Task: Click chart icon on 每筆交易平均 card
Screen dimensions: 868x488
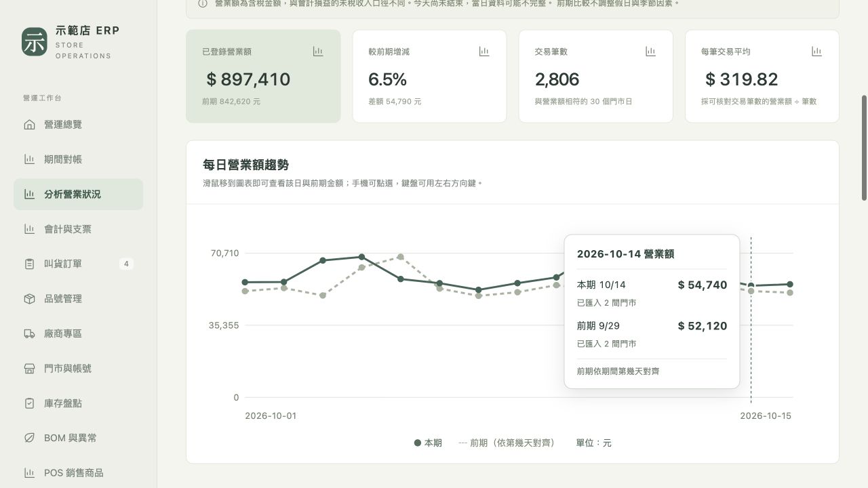Action: coord(816,52)
